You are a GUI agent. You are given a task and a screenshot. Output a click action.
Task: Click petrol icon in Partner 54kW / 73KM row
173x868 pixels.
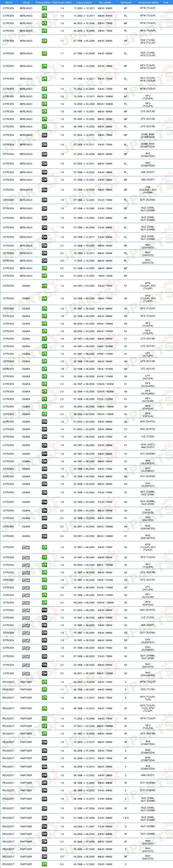pyautogui.click(x=44, y=719)
